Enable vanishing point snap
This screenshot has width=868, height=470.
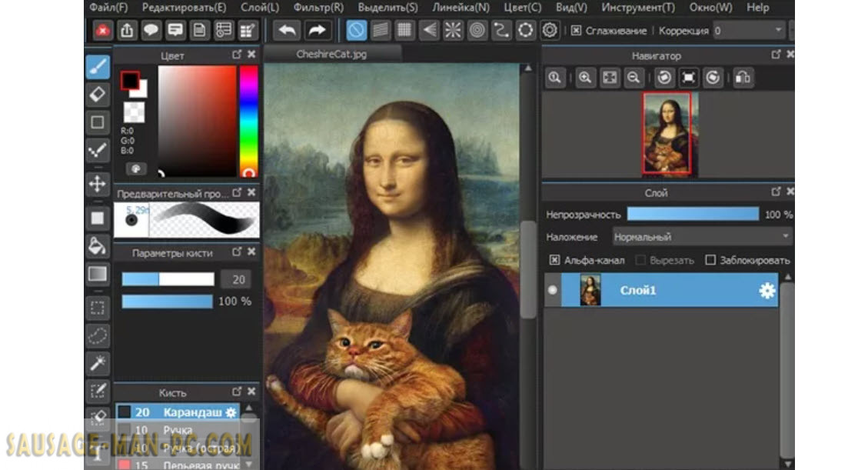coord(429,30)
